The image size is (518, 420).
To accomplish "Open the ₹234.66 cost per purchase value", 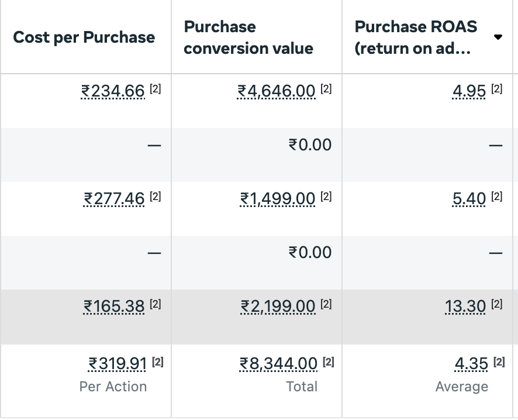I will (112, 91).
